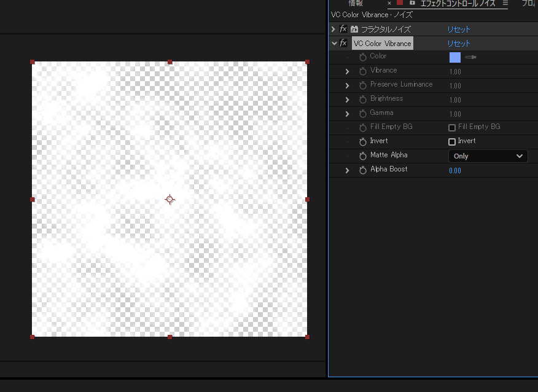538x392 pixels.
Task: Expand the Gamma property
Action: pos(347,114)
